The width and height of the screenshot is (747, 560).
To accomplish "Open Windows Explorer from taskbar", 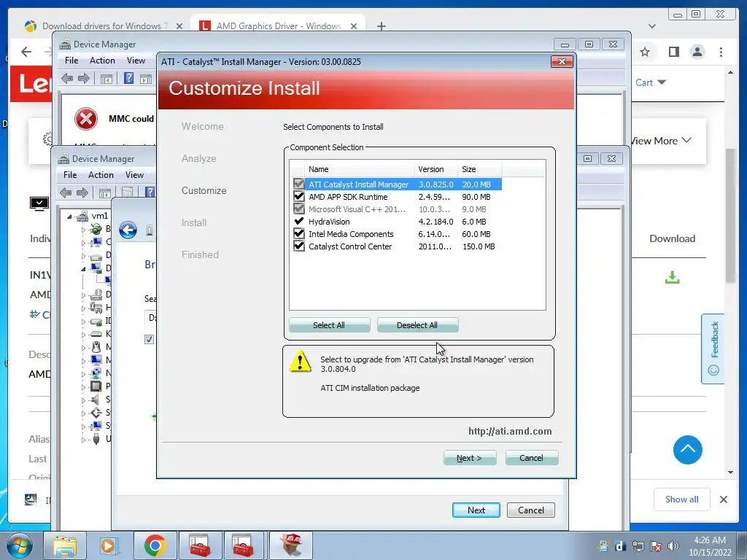I will click(x=64, y=545).
